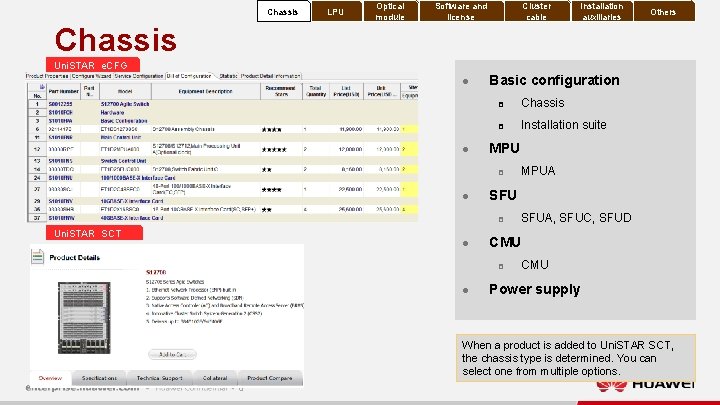Click the four-star rating in row 6
The width and height of the screenshot is (720, 405).
[271, 130]
